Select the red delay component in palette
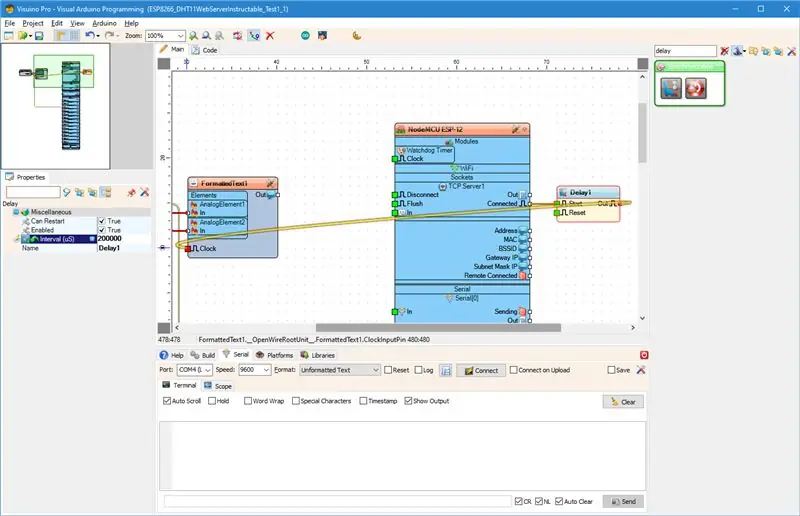800x516 pixels. [695, 88]
